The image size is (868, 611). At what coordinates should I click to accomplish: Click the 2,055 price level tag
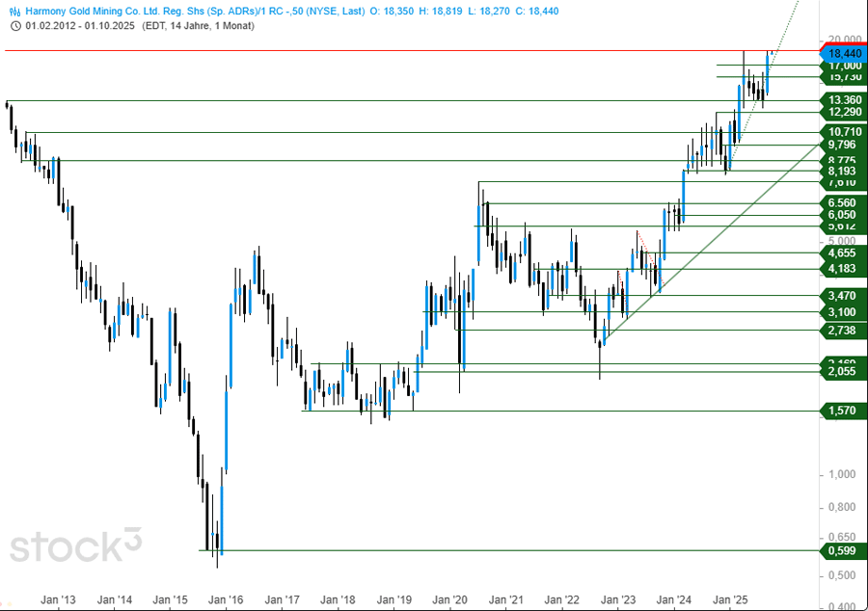pyautogui.click(x=842, y=372)
